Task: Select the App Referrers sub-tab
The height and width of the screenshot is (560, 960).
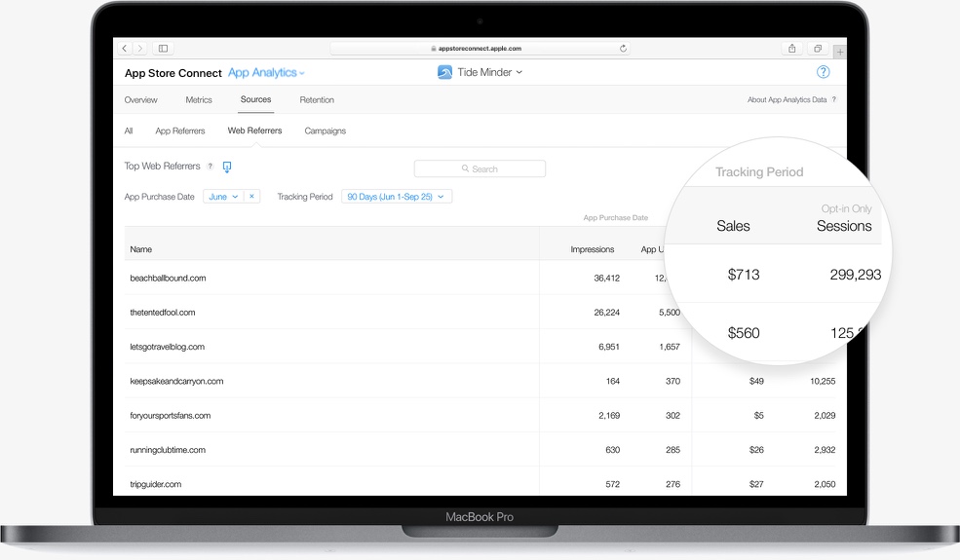Action: point(180,131)
